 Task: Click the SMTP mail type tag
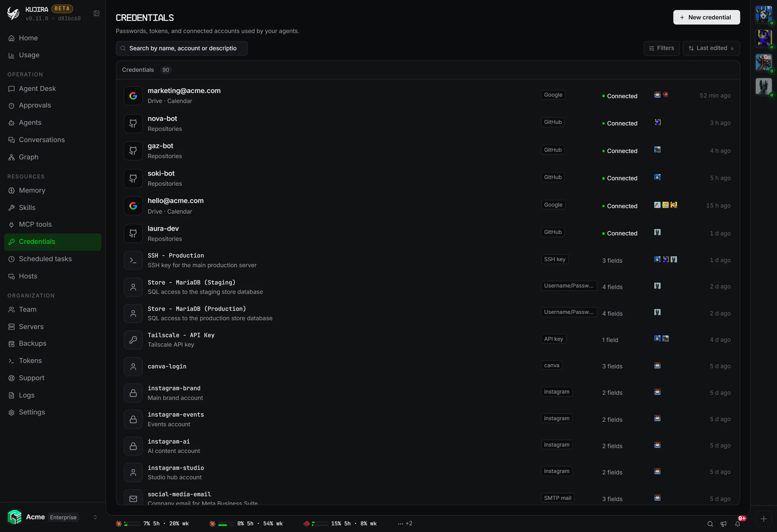[x=557, y=498]
